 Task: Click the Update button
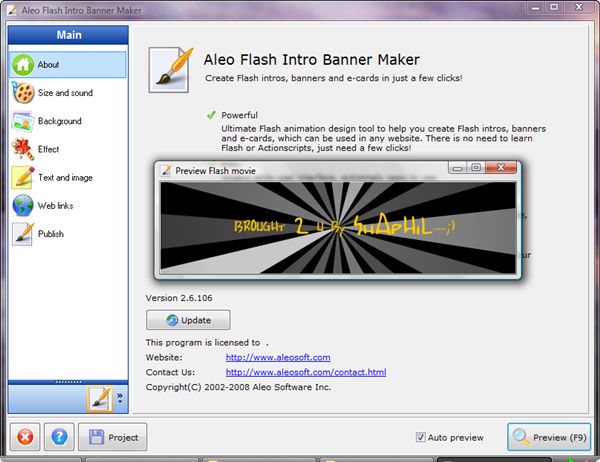pos(188,320)
